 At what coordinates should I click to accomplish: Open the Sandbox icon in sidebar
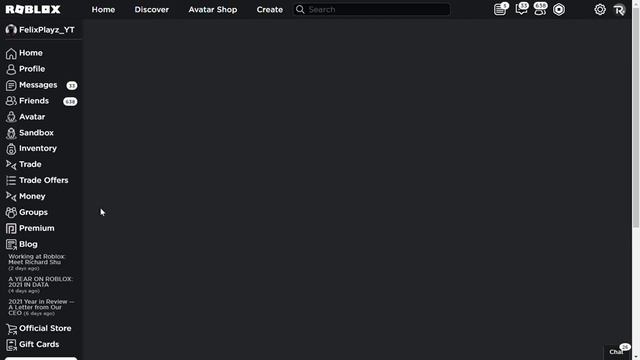click(11, 133)
